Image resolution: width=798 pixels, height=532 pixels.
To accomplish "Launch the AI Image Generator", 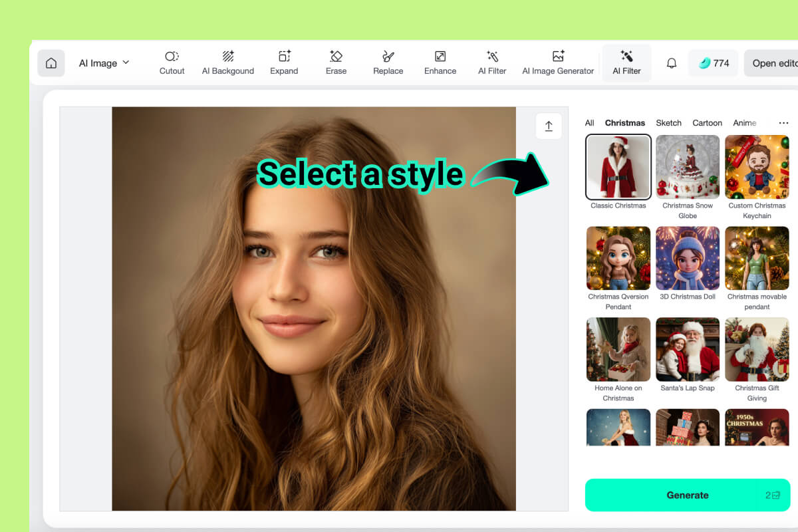I will [x=557, y=63].
